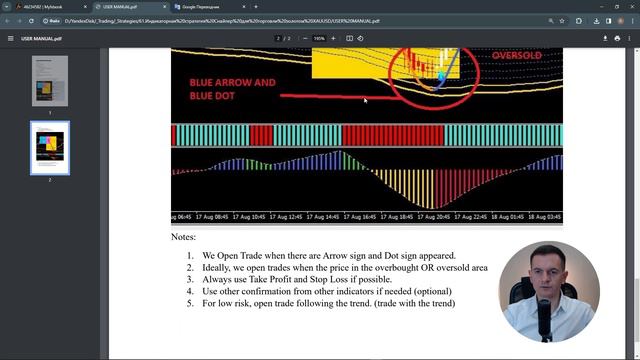This screenshot has width=640, height=360.
Task: Zoom out the PDF with minus button
Action: click(x=305, y=38)
